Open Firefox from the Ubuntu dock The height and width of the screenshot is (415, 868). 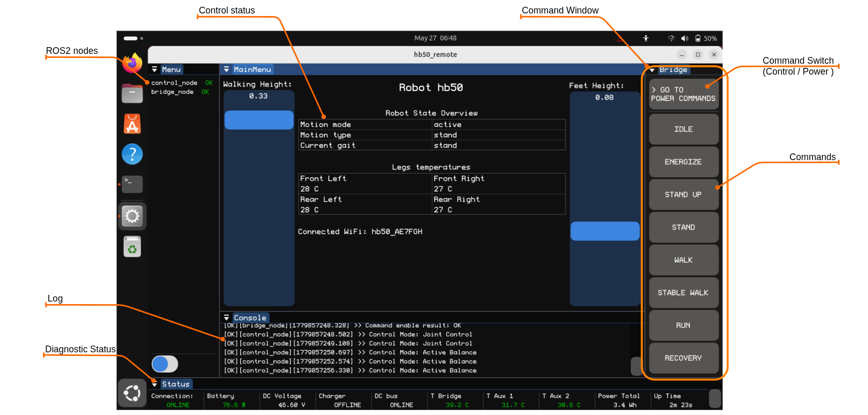point(132,63)
